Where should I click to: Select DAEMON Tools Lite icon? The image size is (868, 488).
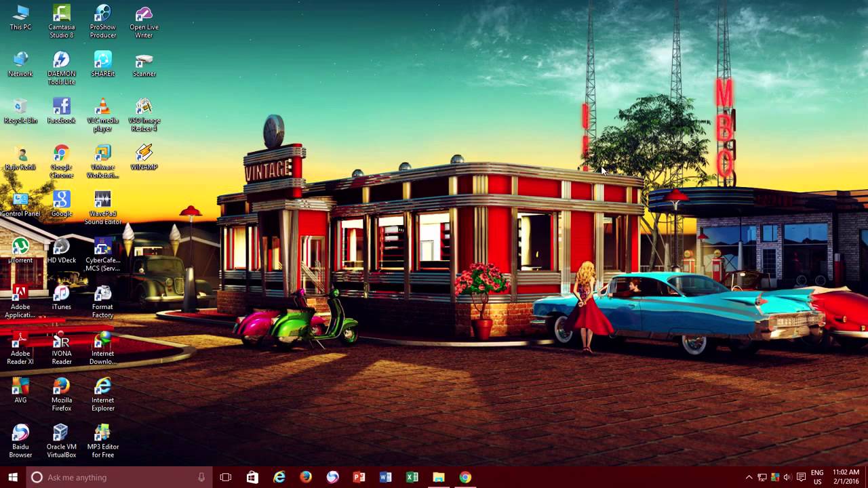pos(62,68)
